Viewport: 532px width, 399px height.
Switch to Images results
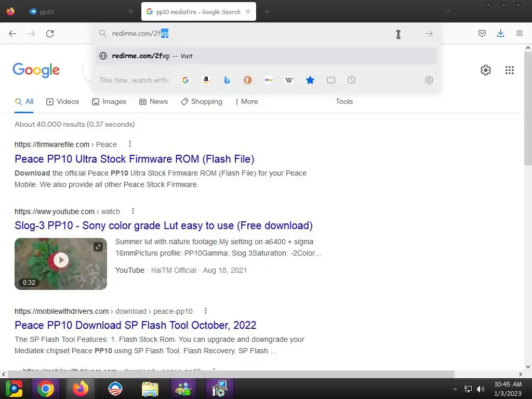tap(109, 101)
